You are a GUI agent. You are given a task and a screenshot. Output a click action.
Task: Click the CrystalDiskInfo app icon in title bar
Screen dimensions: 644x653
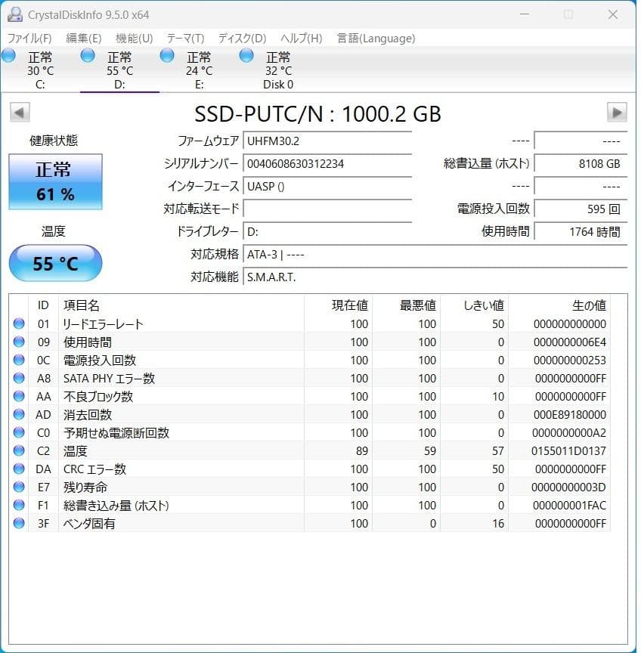click(14, 14)
